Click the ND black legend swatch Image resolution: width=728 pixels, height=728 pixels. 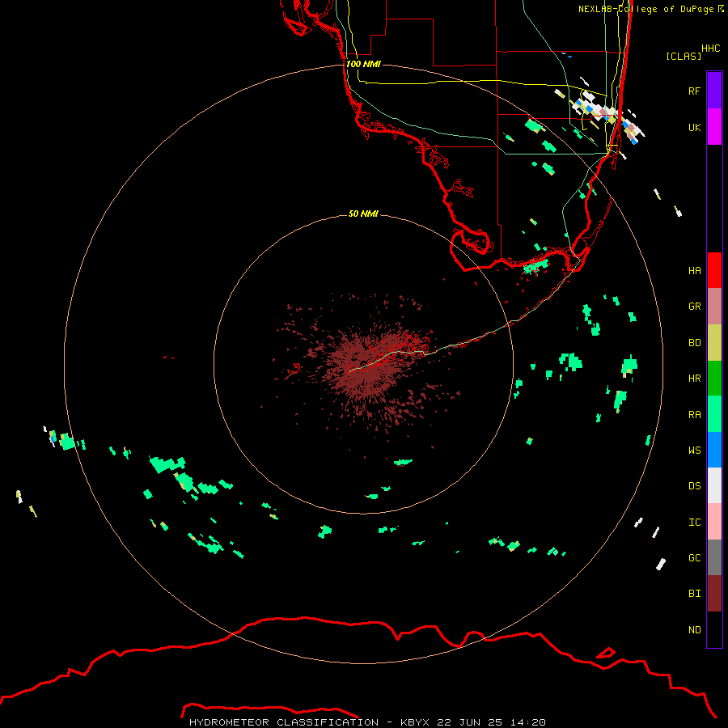(x=714, y=629)
